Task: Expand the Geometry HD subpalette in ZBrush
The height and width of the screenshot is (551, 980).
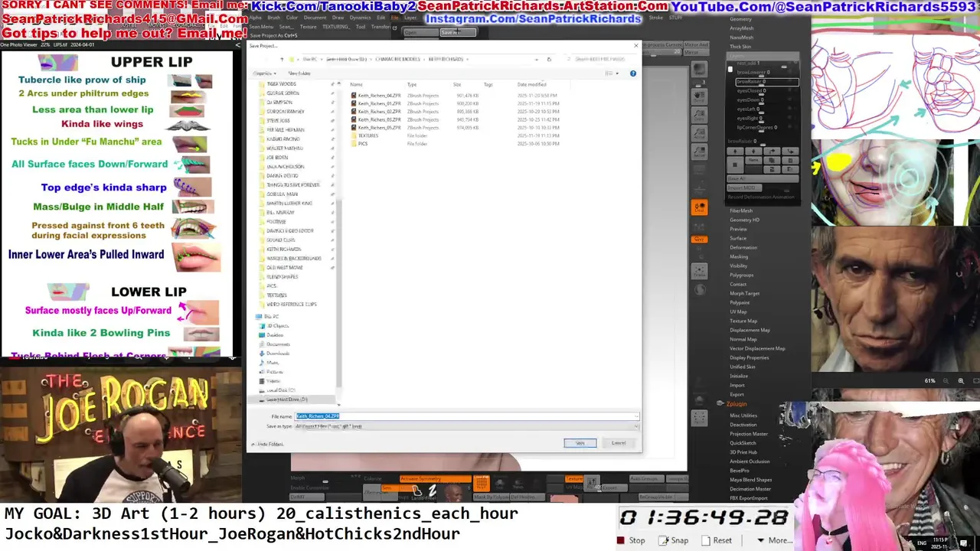Action: pyautogui.click(x=744, y=220)
